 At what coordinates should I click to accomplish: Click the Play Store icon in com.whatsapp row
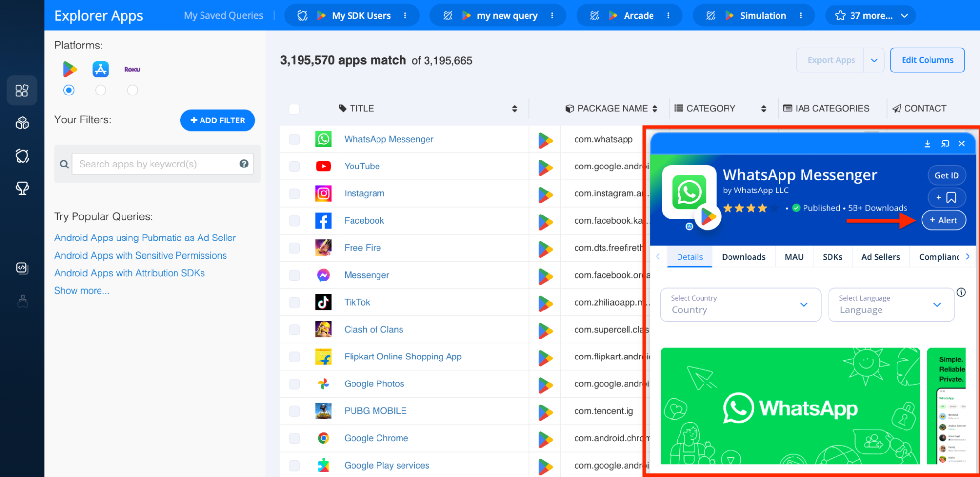(545, 141)
